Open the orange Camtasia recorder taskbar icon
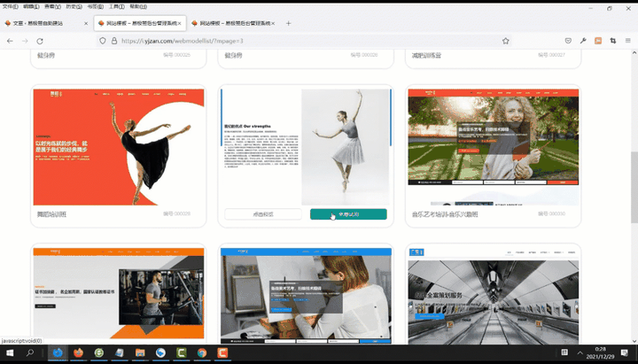Viewport: 638px width, 364px height. pos(222,352)
